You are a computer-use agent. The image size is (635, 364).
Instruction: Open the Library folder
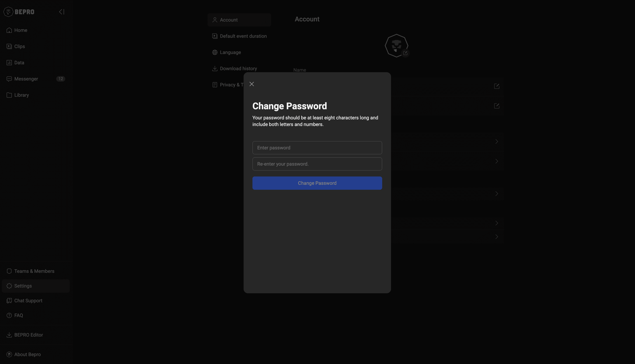[22, 95]
